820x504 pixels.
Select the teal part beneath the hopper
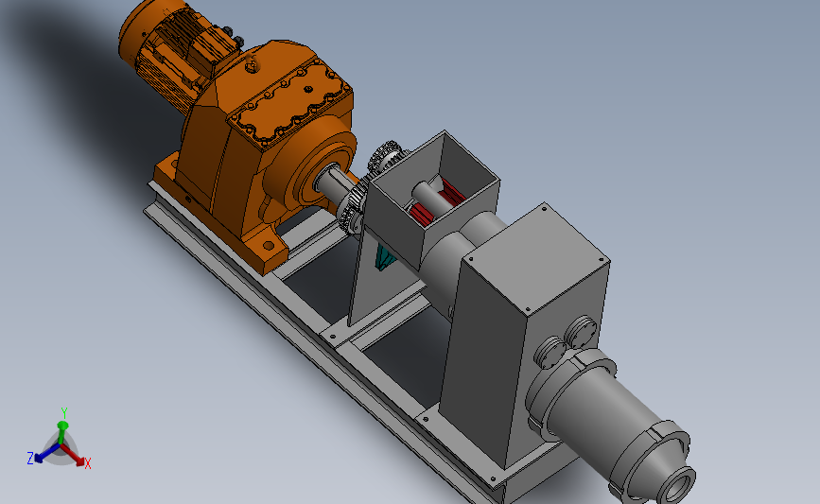[x=386, y=258]
